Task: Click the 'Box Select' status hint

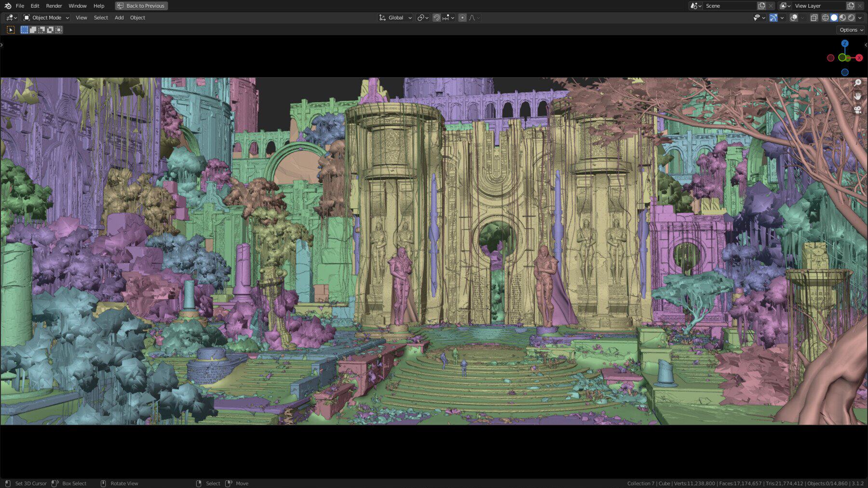Action: tap(74, 483)
